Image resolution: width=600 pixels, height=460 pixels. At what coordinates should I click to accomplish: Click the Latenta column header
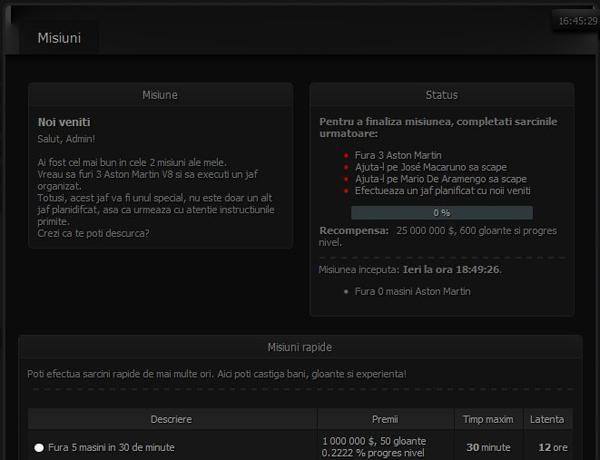(546, 419)
